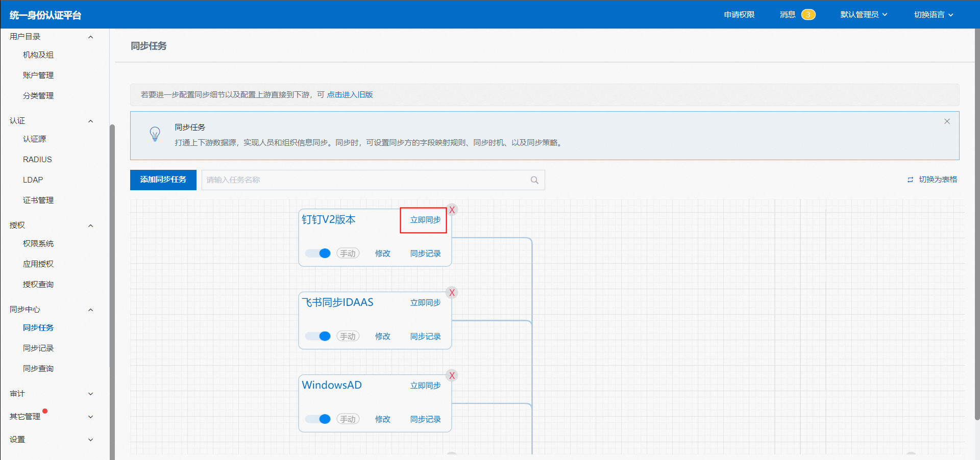
Task: Turn off the WindowsAD task toggle
Action: [318, 419]
